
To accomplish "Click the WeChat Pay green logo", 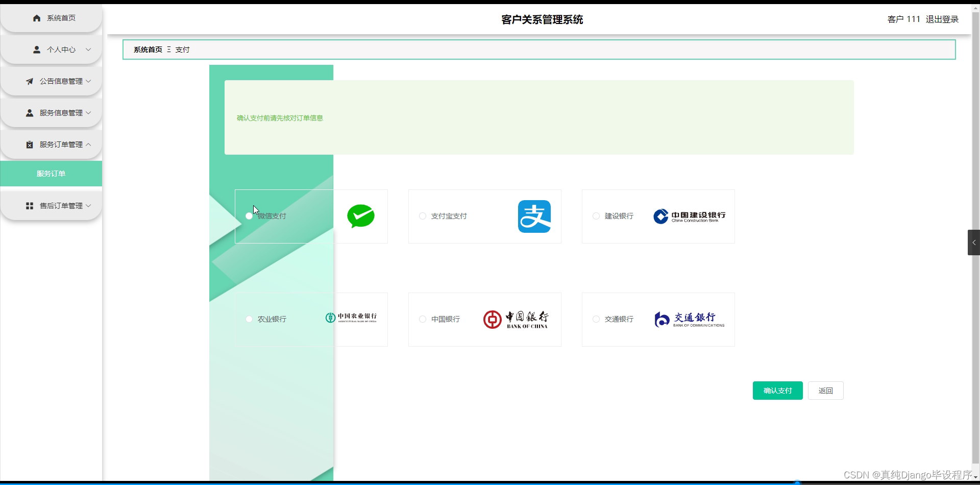I will tap(361, 216).
